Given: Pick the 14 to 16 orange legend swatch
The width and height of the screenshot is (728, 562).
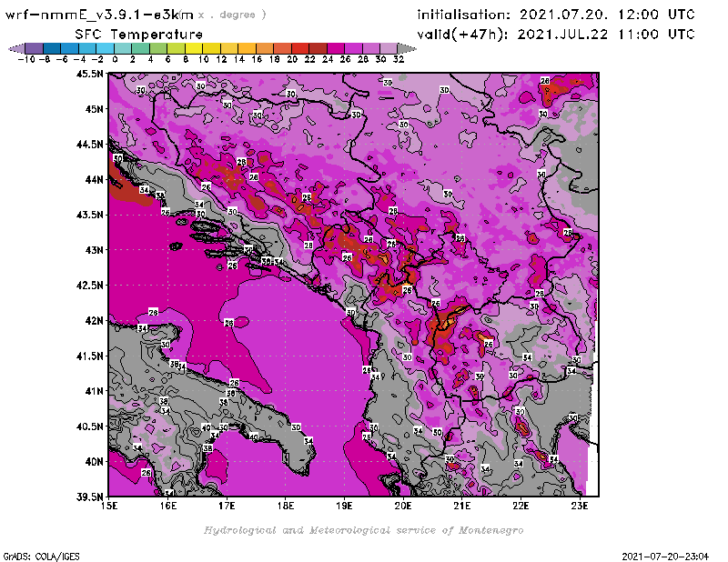Looking at the screenshot, I should pyautogui.click(x=247, y=48).
